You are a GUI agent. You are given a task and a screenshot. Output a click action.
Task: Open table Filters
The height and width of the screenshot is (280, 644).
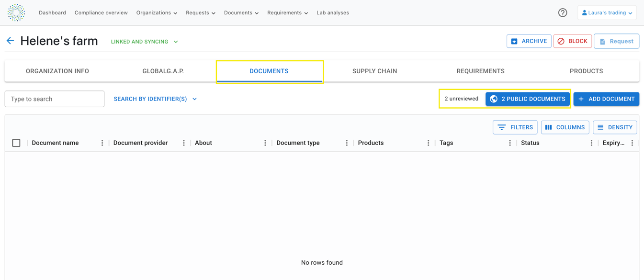[x=515, y=127]
